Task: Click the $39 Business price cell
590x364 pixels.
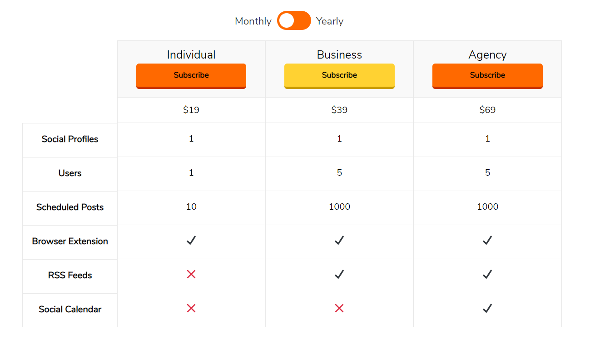Action: coord(339,110)
